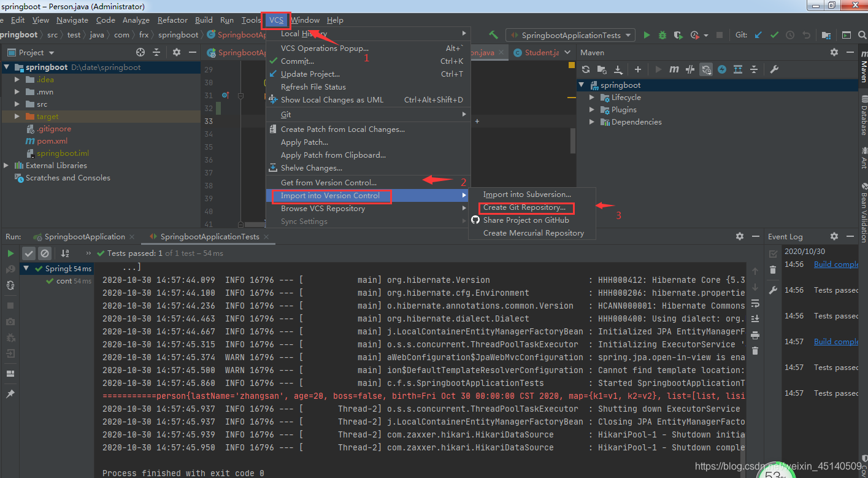Select .gitignore file in Project tree

click(x=53, y=129)
